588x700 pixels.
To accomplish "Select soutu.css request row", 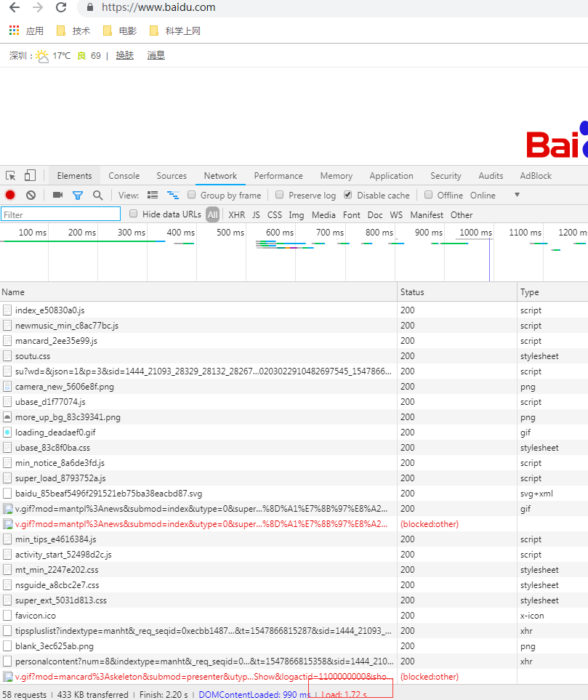I will pyautogui.click(x=294, y=355).
